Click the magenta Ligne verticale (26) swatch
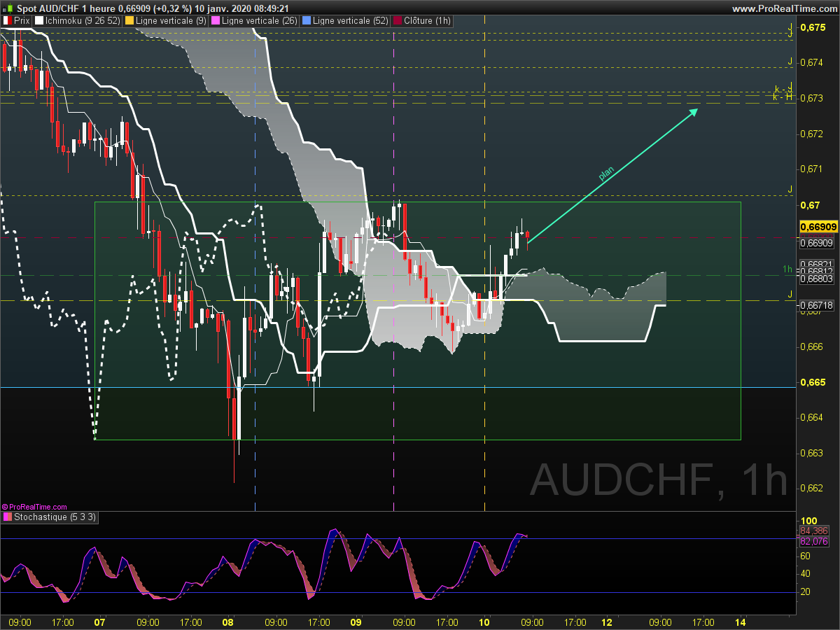The image size is (840, 630). [x=216, y=21]
